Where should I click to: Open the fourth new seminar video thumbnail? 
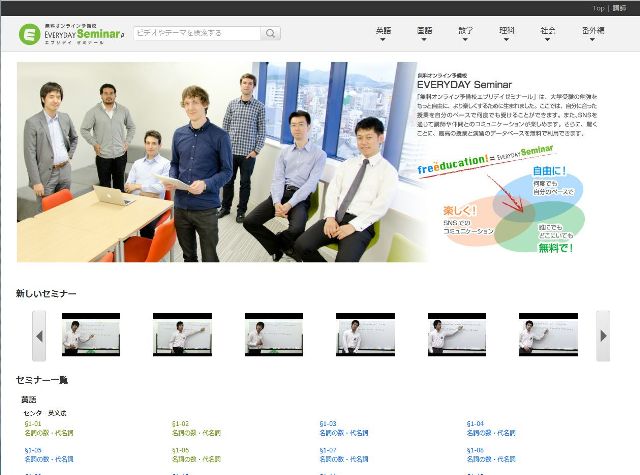[x=365, y=335]
